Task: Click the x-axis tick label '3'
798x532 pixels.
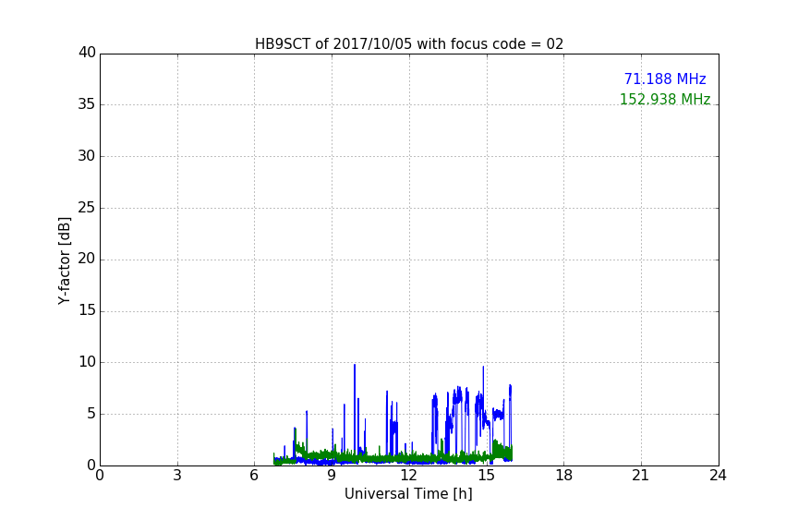Action: pyautogui.click(x=177, y=476)
